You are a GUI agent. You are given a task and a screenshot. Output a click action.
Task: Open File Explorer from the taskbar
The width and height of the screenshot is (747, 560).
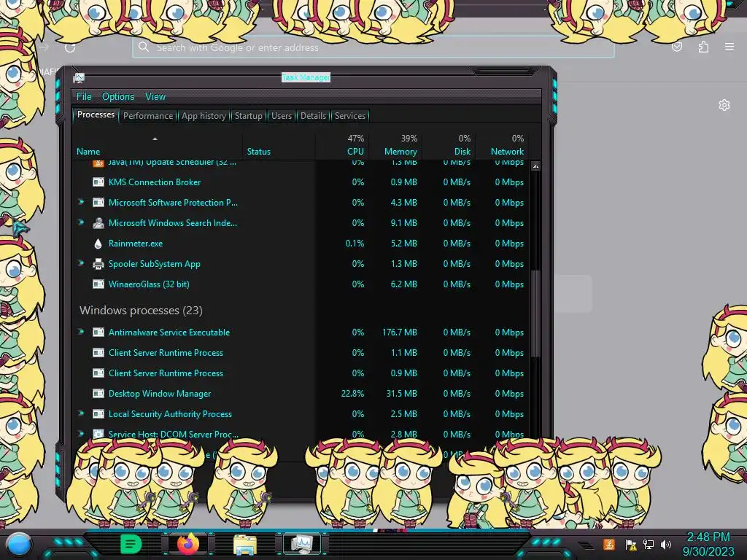tap(245, 545)
